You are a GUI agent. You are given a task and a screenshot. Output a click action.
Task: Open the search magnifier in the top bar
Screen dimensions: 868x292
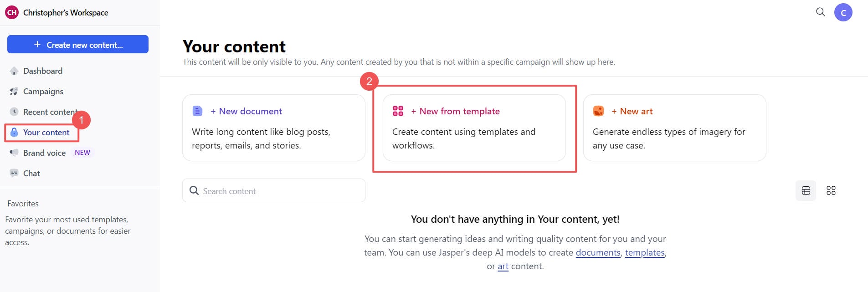pos(820,12)
